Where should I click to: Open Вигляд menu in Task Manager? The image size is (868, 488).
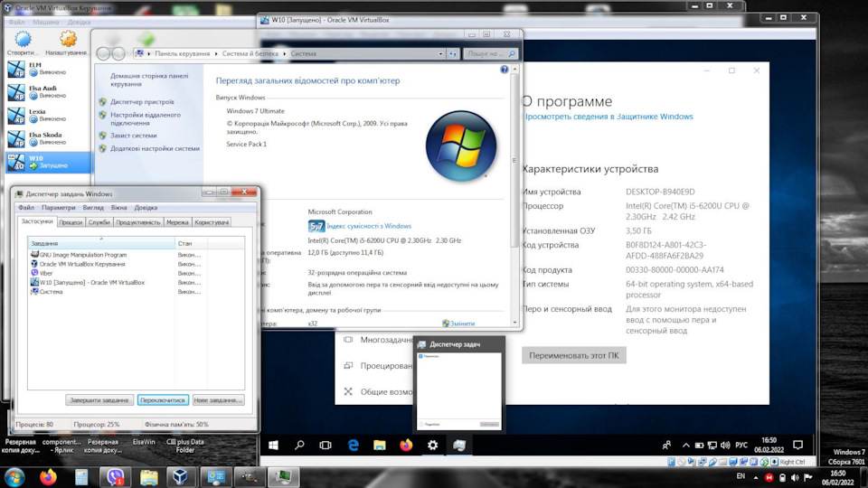coord(93,208)
